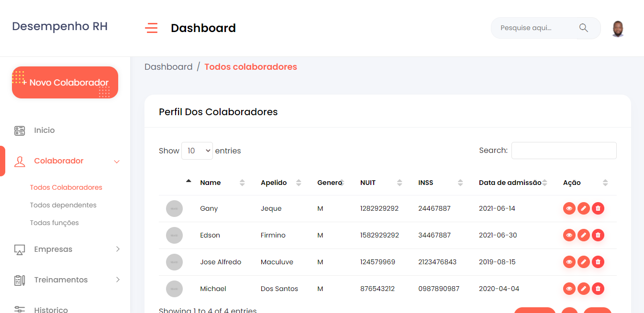Select Todas funções in sidebar
The image size is (644, 313).
point(54,223)
